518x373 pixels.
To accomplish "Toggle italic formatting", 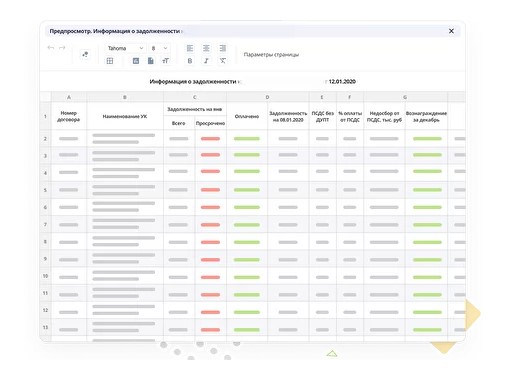I will coord(206,61).
